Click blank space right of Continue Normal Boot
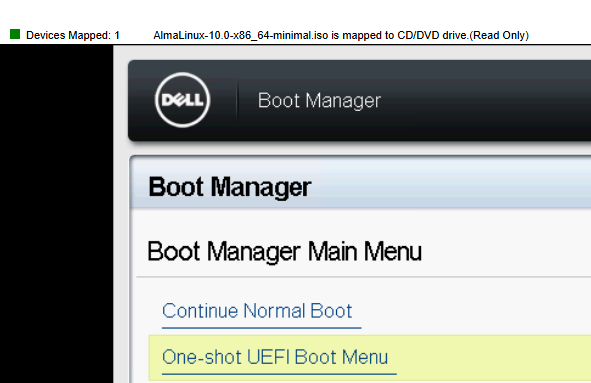This screenshot has height=383, width=591. point(475,311)
